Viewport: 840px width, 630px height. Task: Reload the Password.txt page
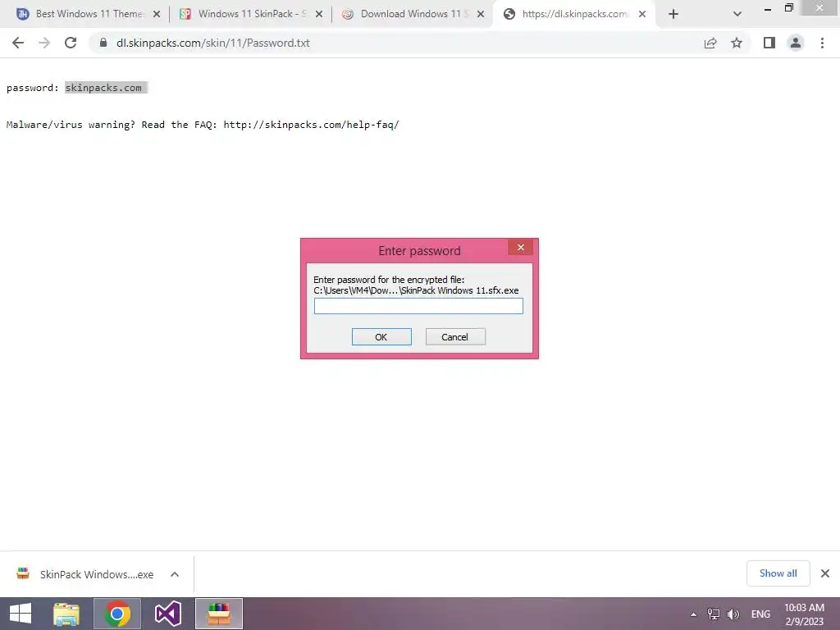tap(71, 43)
